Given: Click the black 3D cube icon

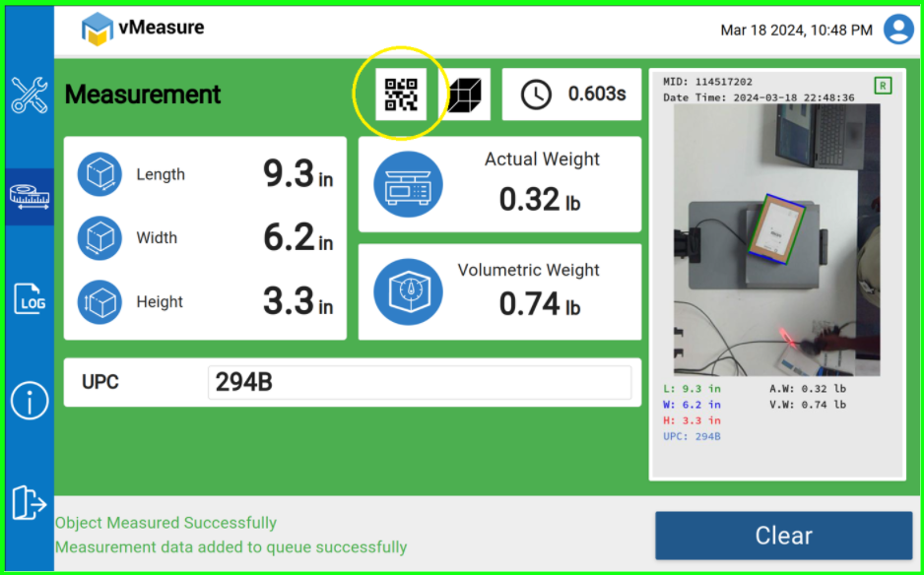Looking at the screenshot, I should click(x=465, y=95).
